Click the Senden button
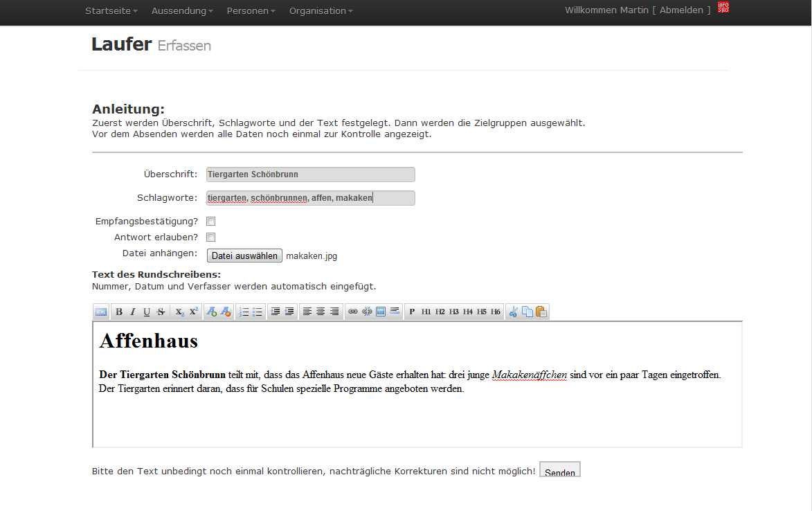The width and height of the screenshot is (812, 511). 559,472
